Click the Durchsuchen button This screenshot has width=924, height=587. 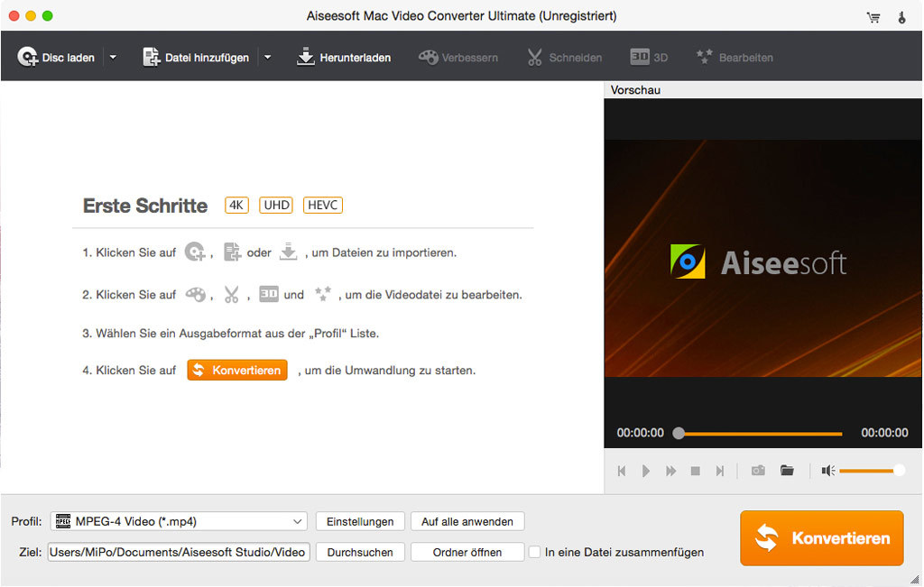(x=360, y=552)
